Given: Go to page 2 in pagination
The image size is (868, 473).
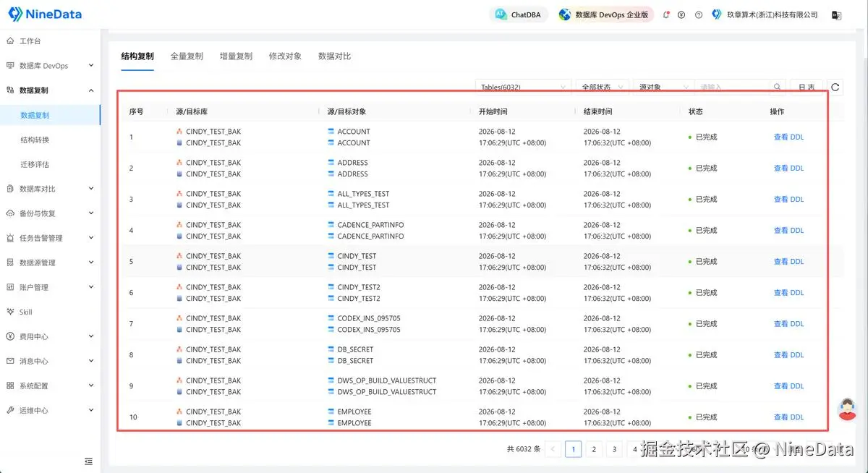Looking at the screenshot, I should point(594,449).
